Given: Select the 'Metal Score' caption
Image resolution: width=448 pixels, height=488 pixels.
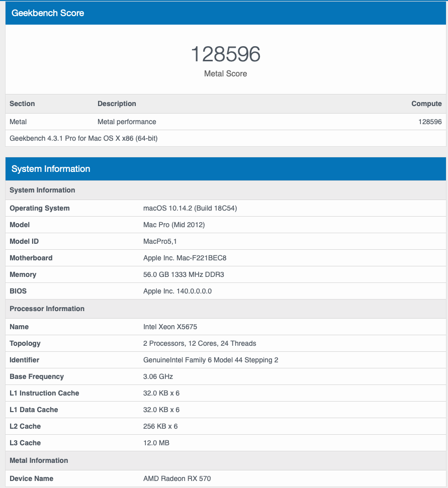Looking at the screenshot, I should tap(225, 74).
